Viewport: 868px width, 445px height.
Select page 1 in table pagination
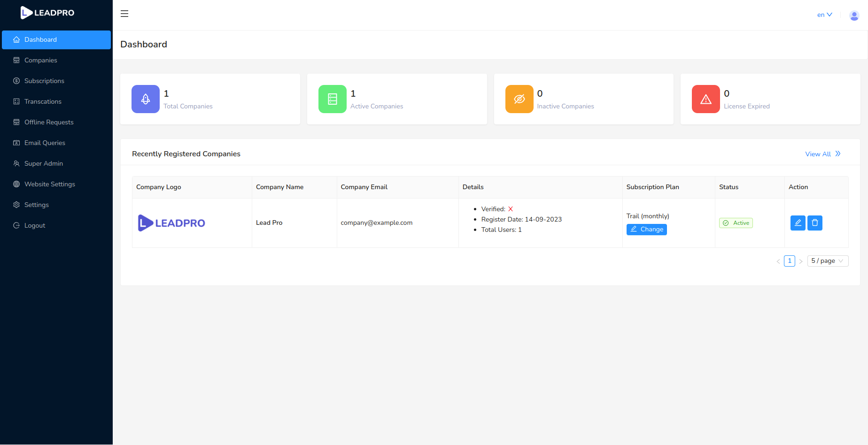point(789,261)
